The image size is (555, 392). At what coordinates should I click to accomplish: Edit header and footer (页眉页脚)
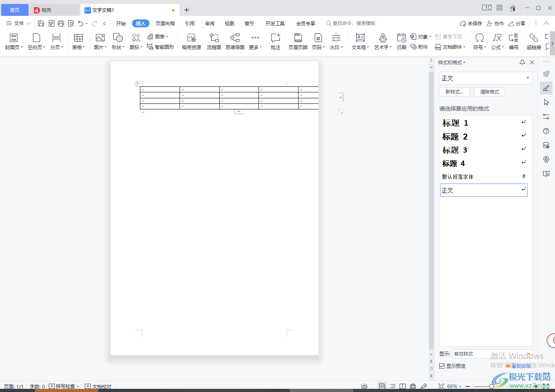click(x=298, y=41)
